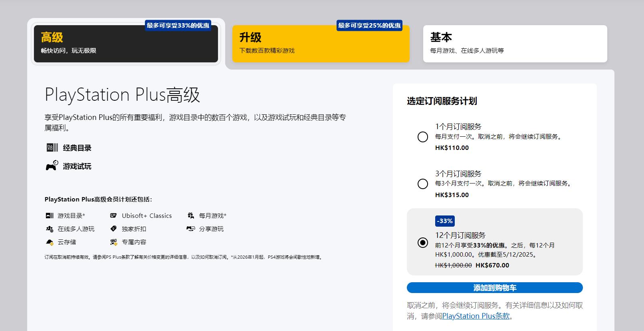Open the PlayStation Plus条款 terms link
The image size is (644, 331).
(x=476, y=316)
